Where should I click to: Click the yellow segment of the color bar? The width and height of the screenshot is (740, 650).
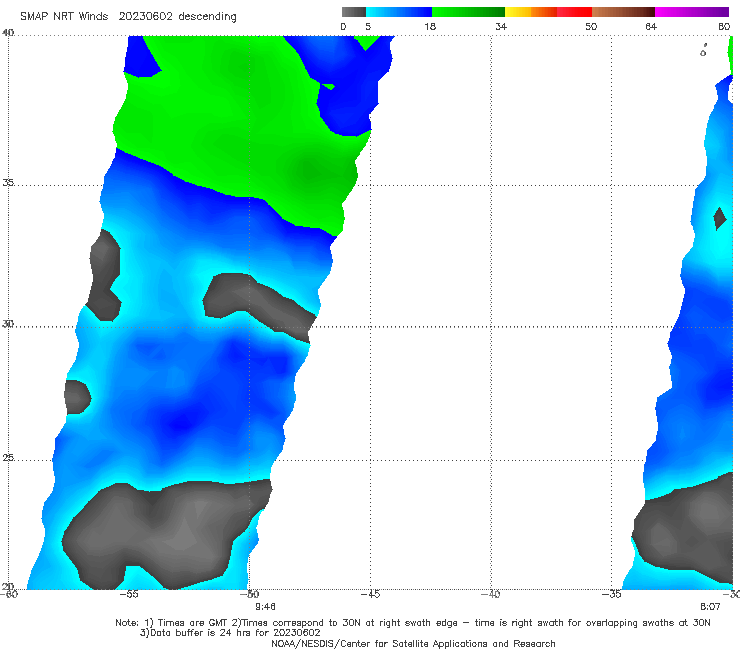[518, 12]
